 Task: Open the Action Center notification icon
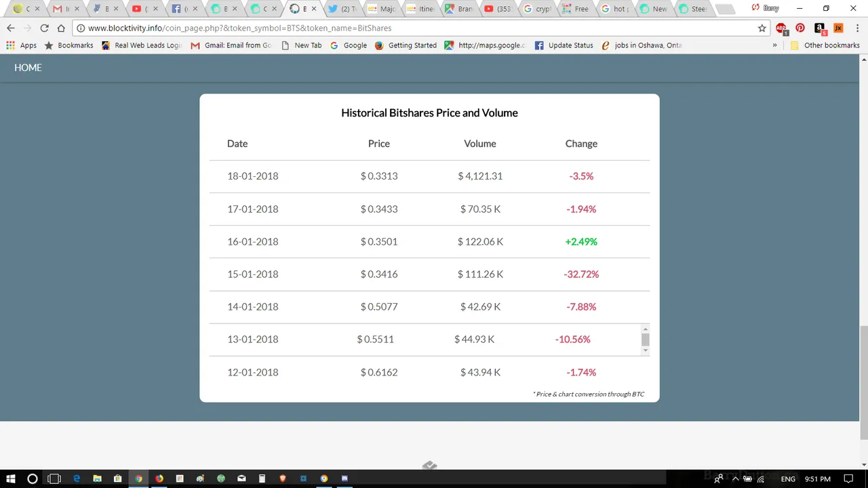point(848,479)
